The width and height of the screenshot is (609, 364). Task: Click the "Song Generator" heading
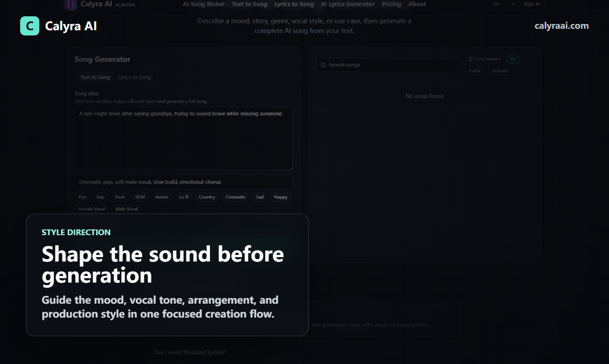pos(102,59)
